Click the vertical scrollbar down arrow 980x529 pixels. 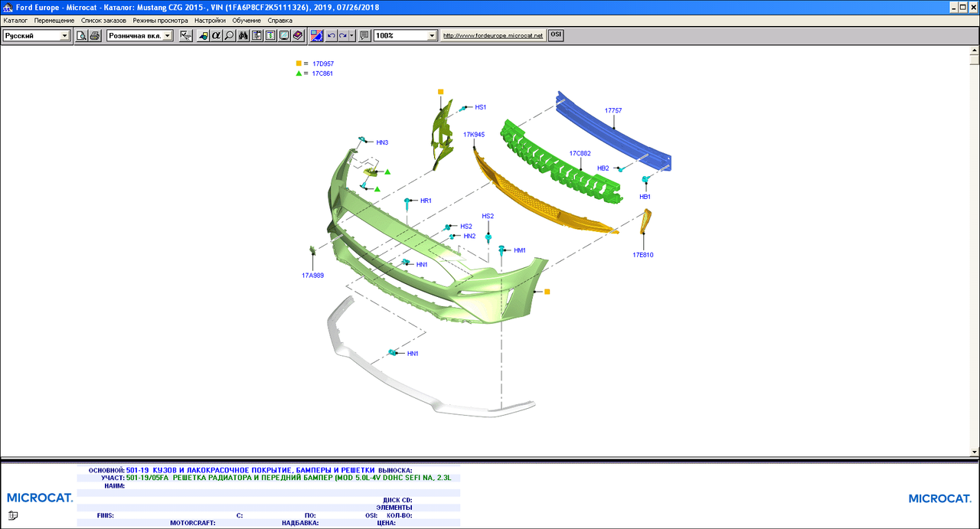[974, 451]
